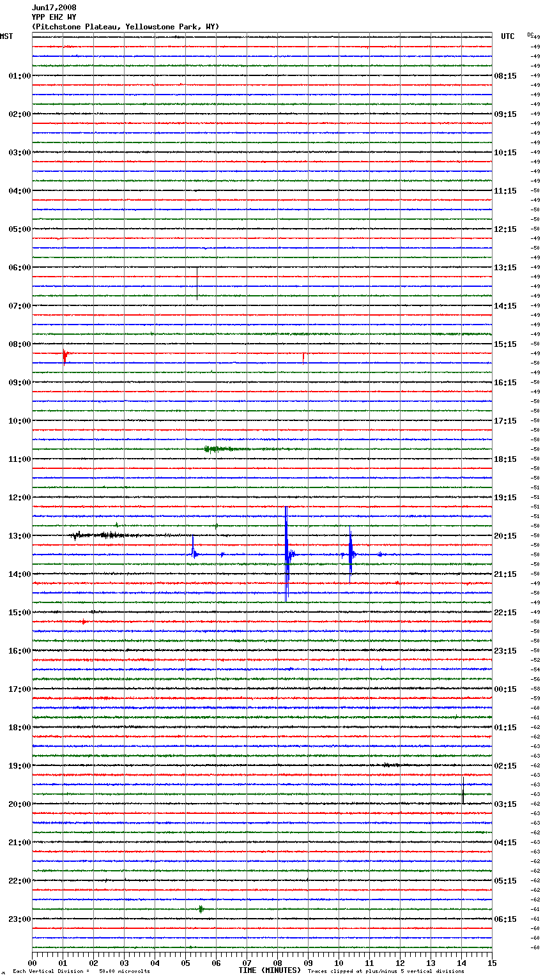
Task: Select the 22:00 MST row label
Action: [x=19, y=881]
